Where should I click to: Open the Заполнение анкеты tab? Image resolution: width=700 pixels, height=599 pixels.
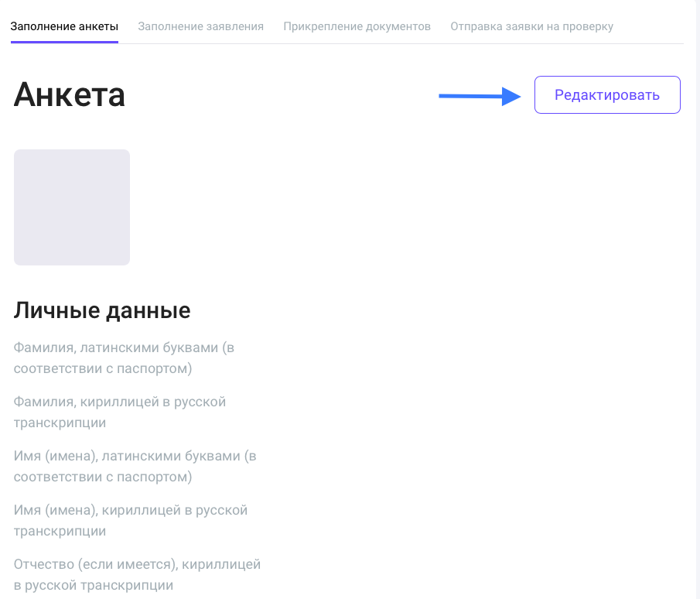64,26
